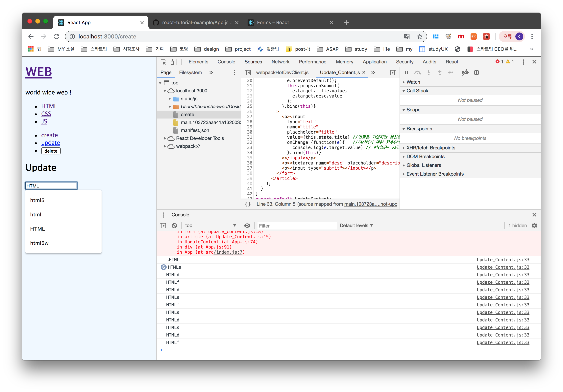This screenshot has height=392, width=563.
Task: Expand the static/js folder
Action: click(x=169, y=99)
